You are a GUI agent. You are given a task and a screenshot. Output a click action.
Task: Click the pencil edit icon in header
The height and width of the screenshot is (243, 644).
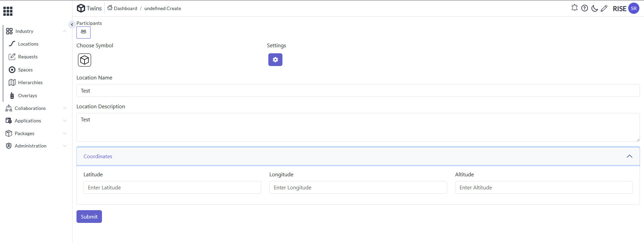pos(604,8)
